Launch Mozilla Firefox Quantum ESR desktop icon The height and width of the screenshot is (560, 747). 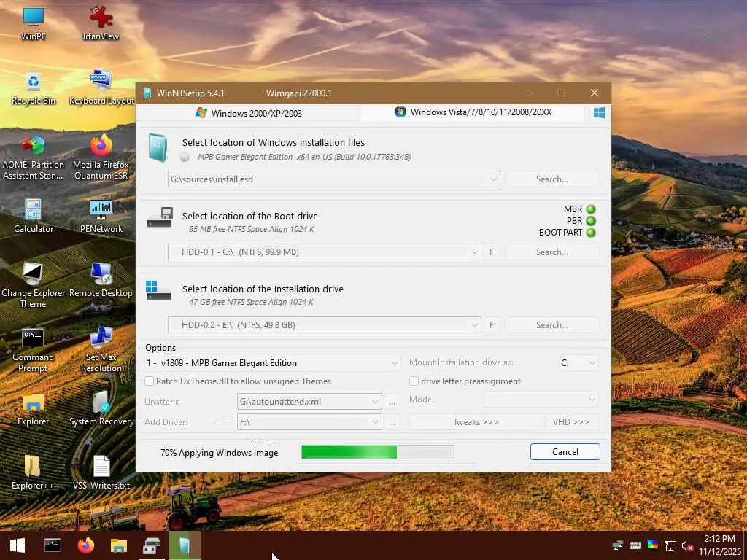[101, 157]
